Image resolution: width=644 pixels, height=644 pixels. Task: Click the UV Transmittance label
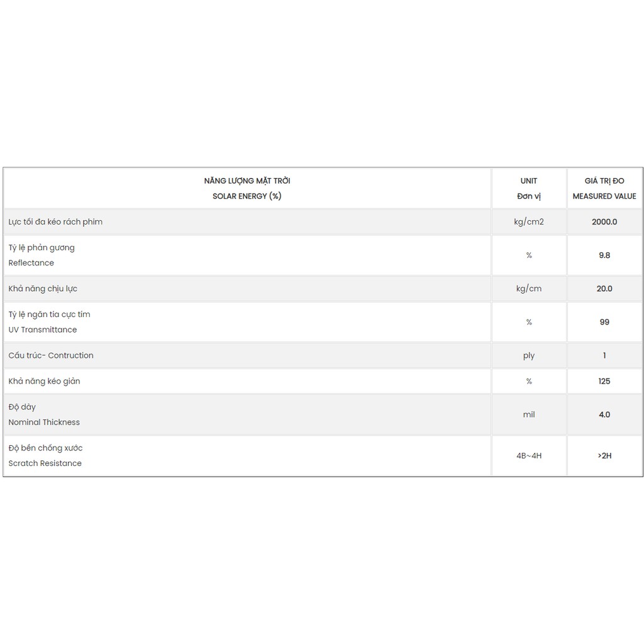43,330
